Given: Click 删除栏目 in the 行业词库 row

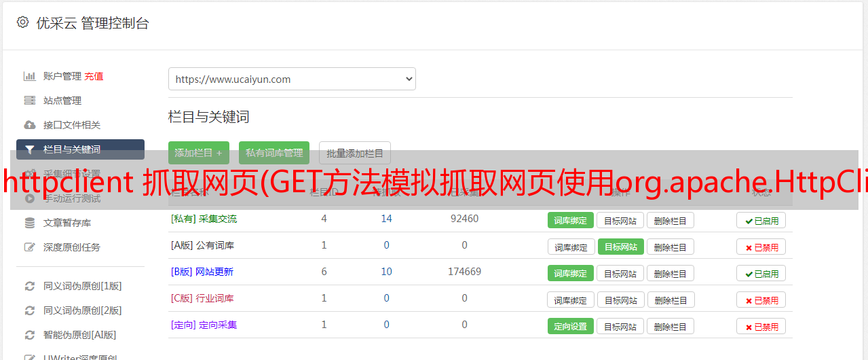Looking at the screenshot, I should pyautogui.click(x=670, y=300).
